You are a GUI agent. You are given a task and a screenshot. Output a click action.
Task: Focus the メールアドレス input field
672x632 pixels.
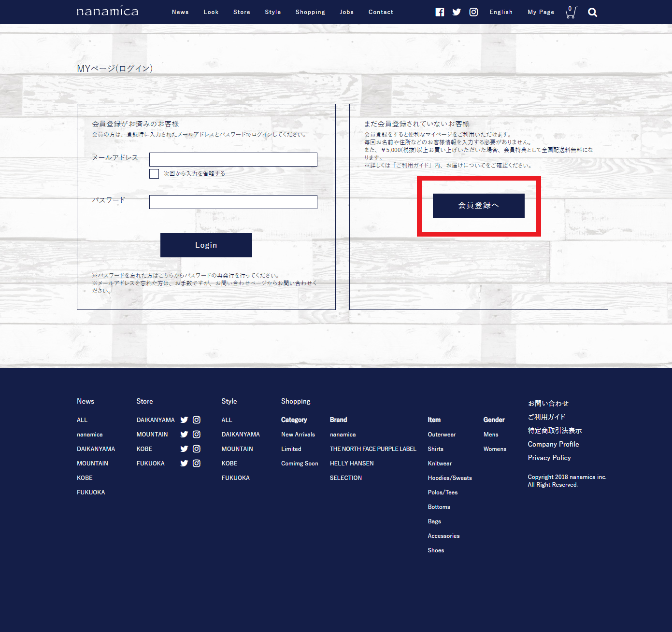point(233,159)
